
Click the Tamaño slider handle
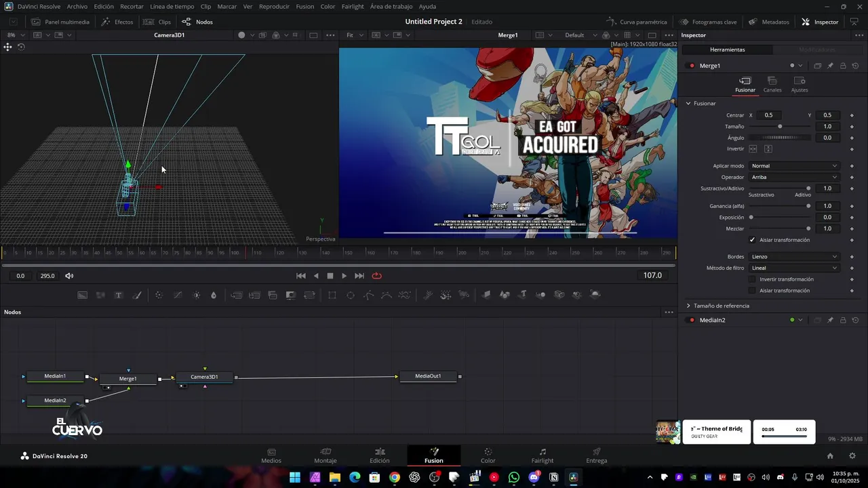780,127
